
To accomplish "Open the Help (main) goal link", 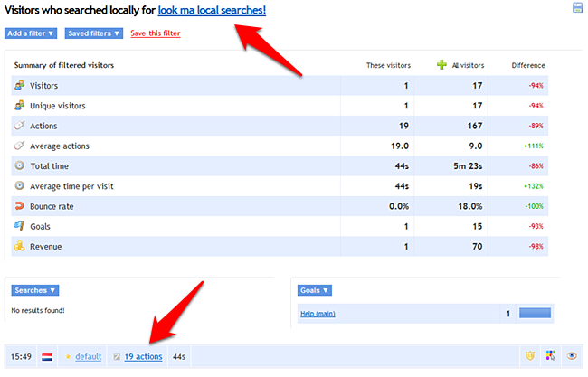I will [x=318, y=314].
